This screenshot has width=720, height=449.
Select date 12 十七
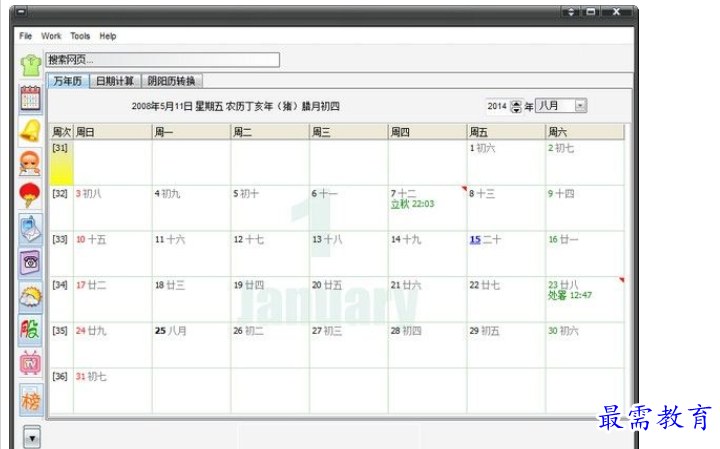point(270,253)
